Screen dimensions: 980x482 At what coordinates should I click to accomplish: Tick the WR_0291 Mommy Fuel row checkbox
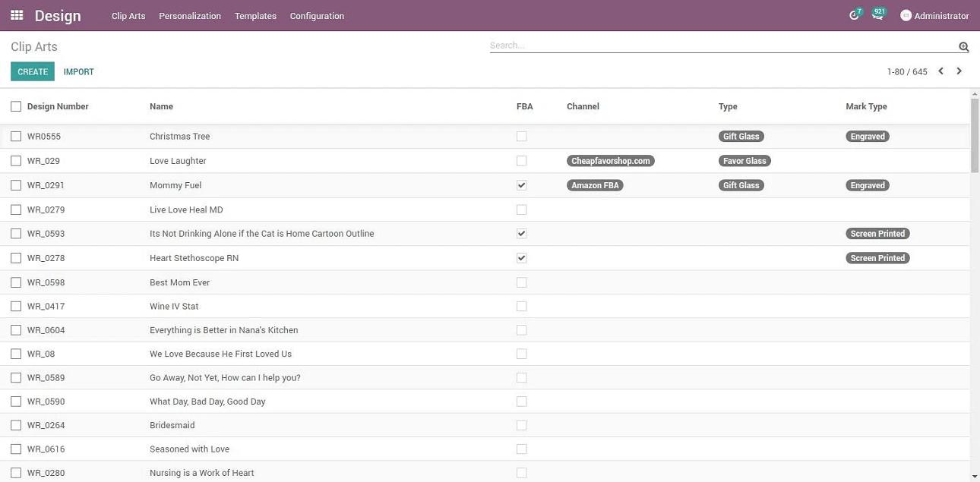(x=16, y=185)
